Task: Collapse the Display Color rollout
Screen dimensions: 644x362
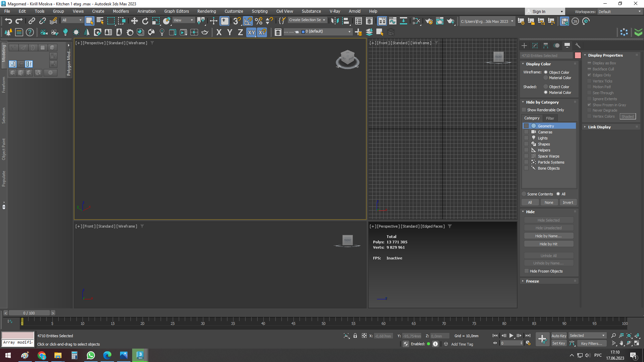Action: (538, 64)
